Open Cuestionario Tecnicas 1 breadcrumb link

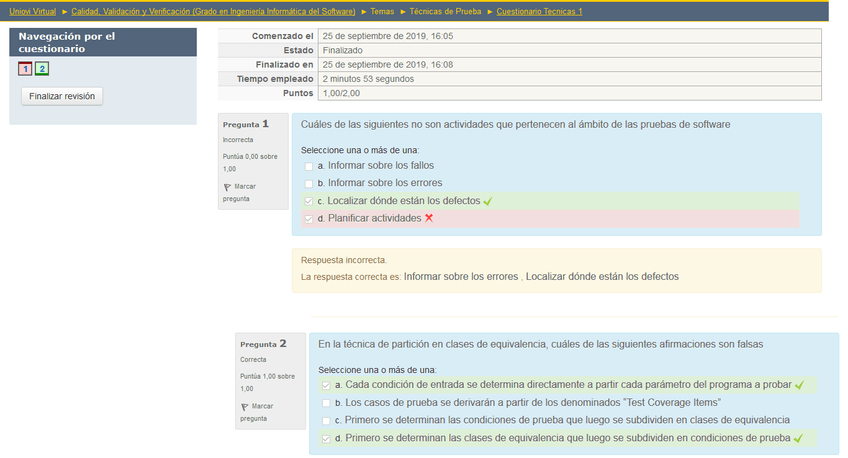coord(540,10)
